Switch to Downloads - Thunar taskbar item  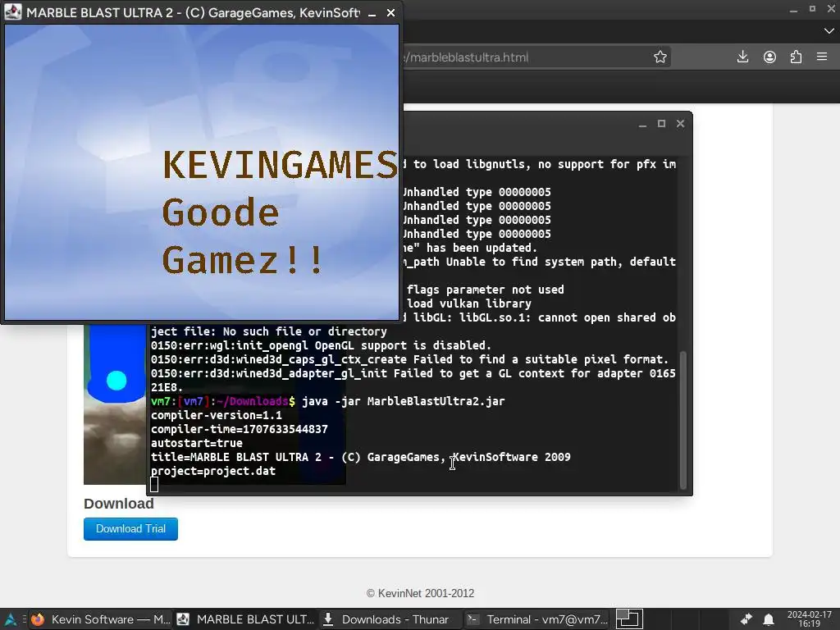point(387,619)
